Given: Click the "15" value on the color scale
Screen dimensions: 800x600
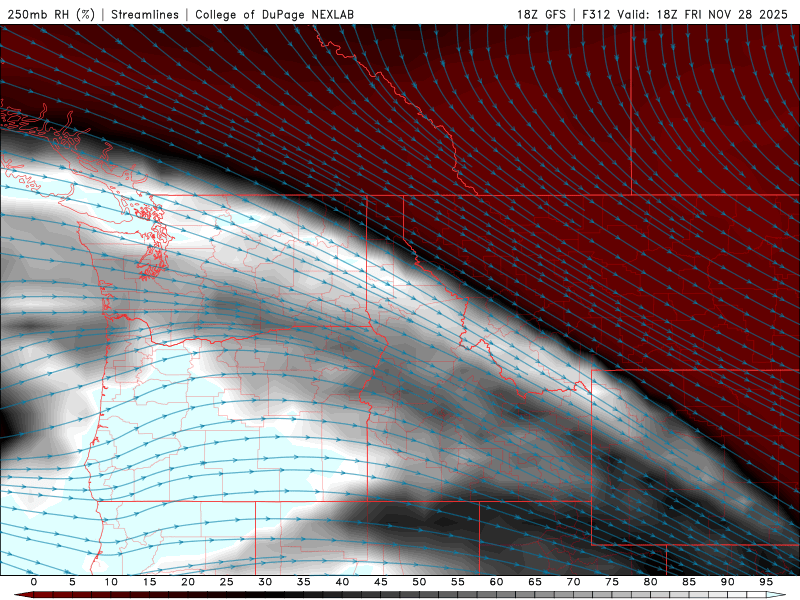Looking at the screenshot, I should 149,582.
